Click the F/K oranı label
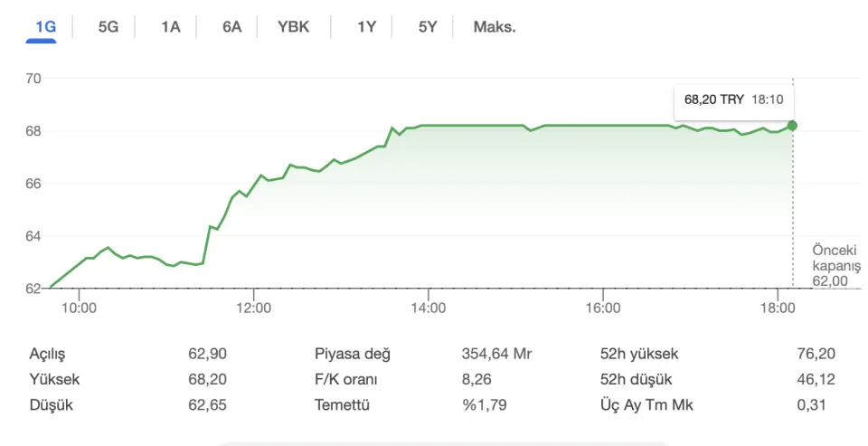The image size is (868, 446). 346,380
